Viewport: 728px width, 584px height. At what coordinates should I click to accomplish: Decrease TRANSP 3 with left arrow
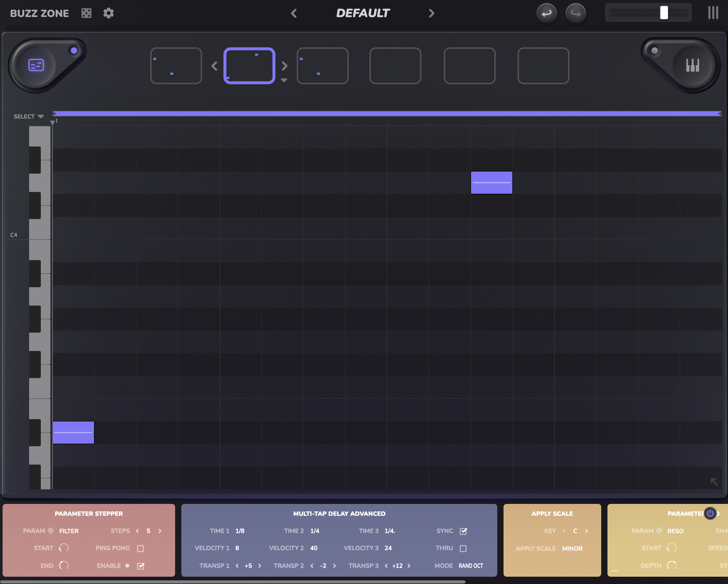(x=386, y=565)
